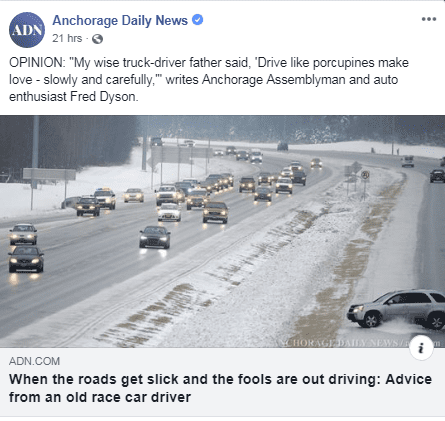Open the Anchorage Daily News page link
445x421 pixels.
point(120,20)
